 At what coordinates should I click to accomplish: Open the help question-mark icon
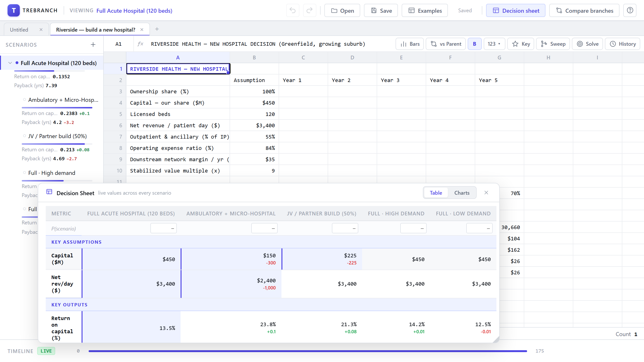(x=629, y=11)
